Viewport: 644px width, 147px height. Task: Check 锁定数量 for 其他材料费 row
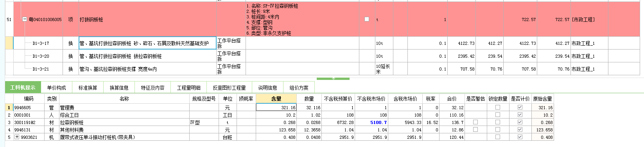tap(498, 130)
